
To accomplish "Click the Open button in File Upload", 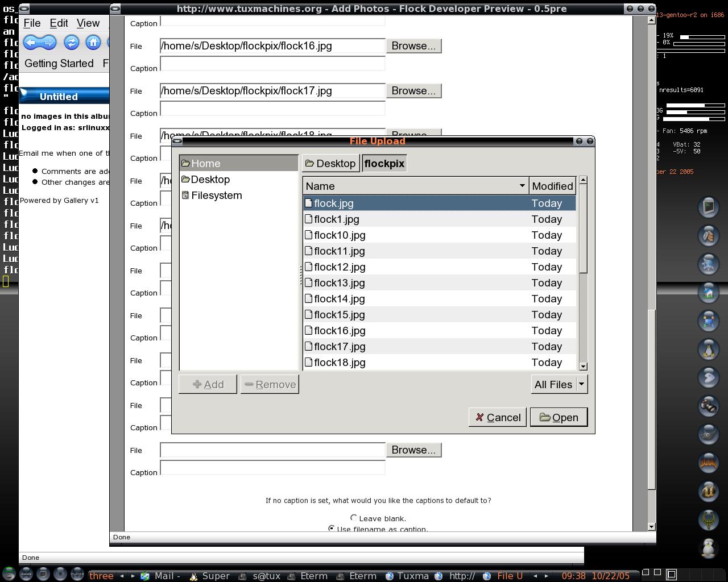I will point(559,417).
